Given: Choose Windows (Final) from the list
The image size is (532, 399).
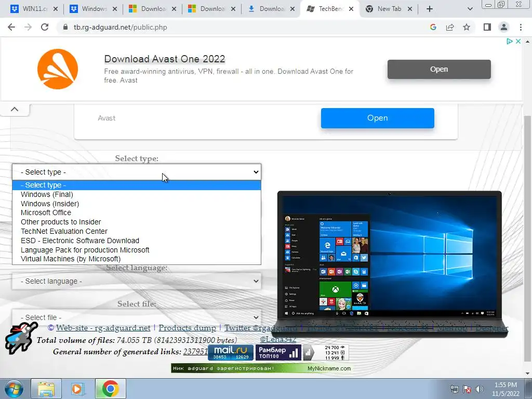Looking at the screenshot, I should pos(137,194).
